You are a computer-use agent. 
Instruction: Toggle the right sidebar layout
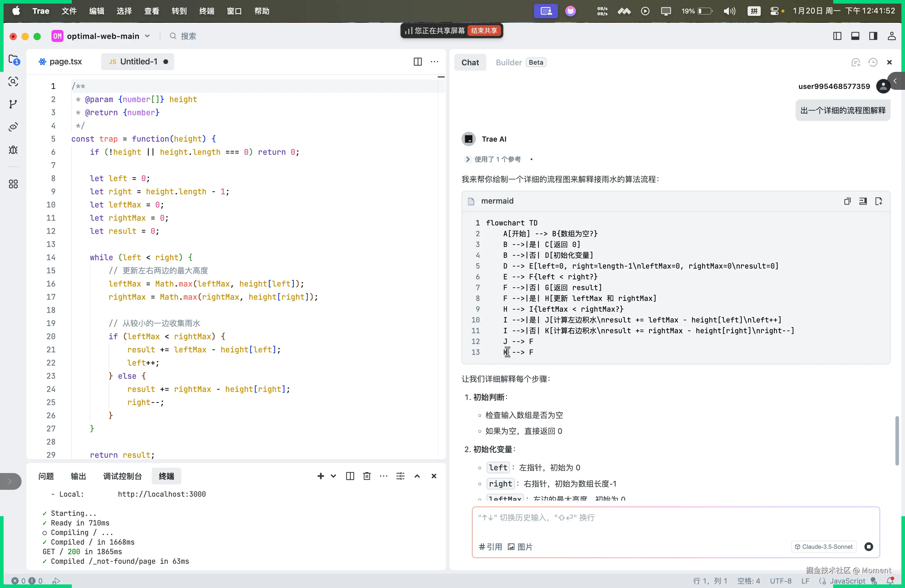[873, 36]
